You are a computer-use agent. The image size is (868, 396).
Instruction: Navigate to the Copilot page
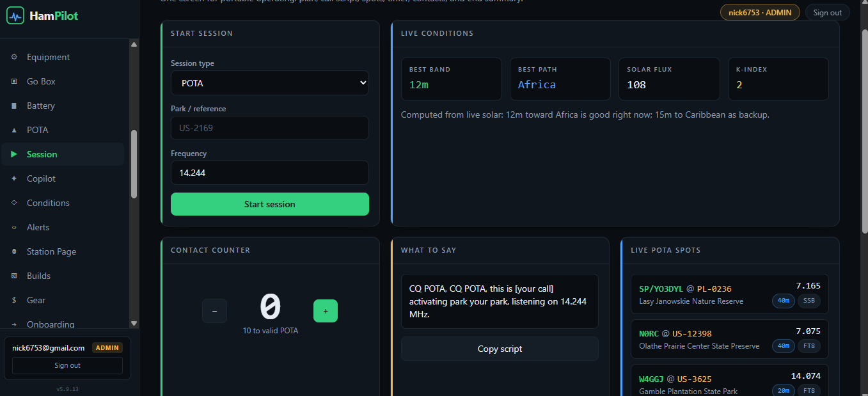(63, 178)
